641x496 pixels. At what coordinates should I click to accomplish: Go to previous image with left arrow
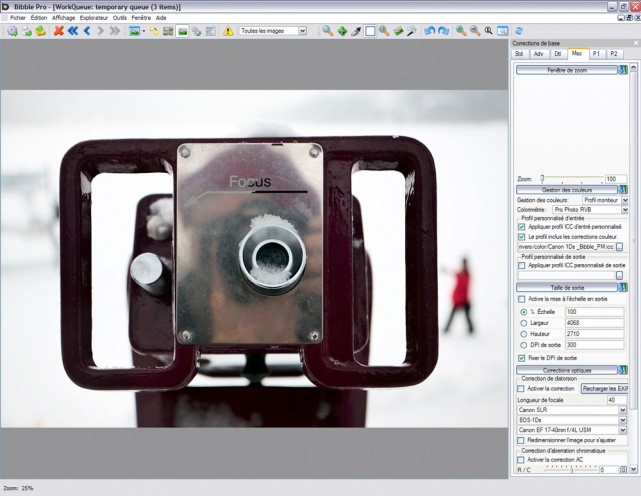[87, 31]
